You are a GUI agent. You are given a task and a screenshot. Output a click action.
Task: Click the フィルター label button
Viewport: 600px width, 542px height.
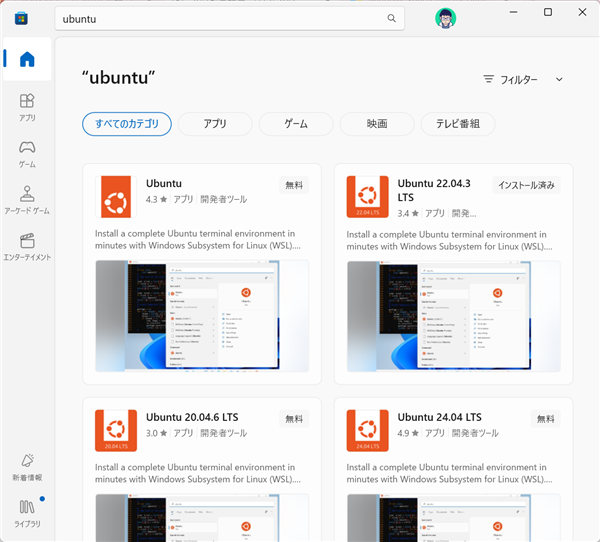519,80
